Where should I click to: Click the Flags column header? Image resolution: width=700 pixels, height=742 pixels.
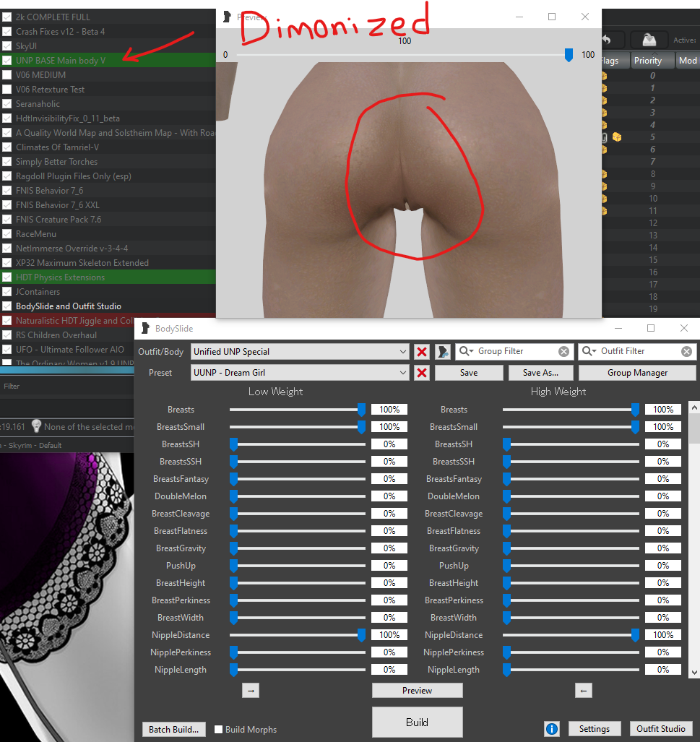click(615, 61)
